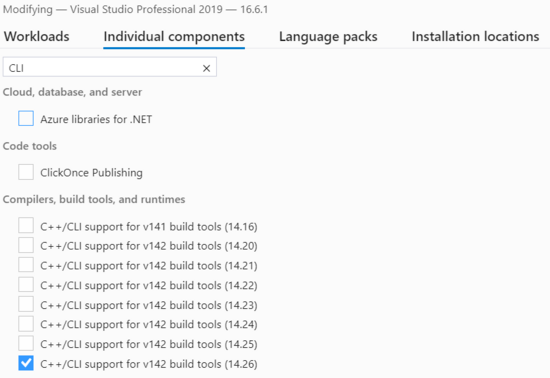Clear the CLI search box with X

tap(206, 68)
